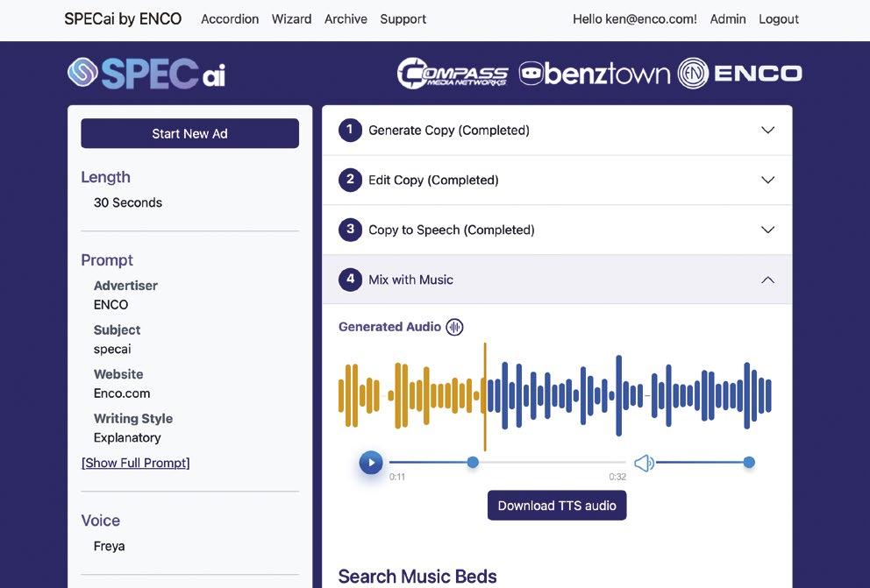Image resolution: width=870 pixels, height=588 pixels.
Task: Click the SPECai logo
Action: click(x=146, y=74)
